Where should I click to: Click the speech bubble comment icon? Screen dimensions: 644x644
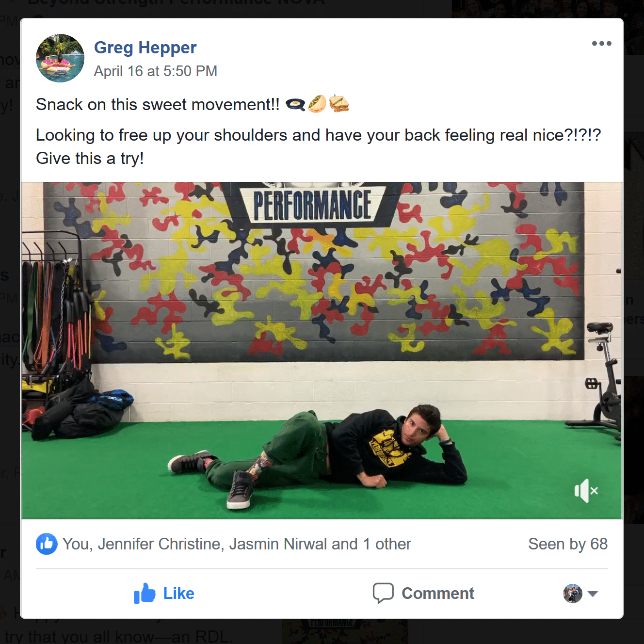point(383,593)
